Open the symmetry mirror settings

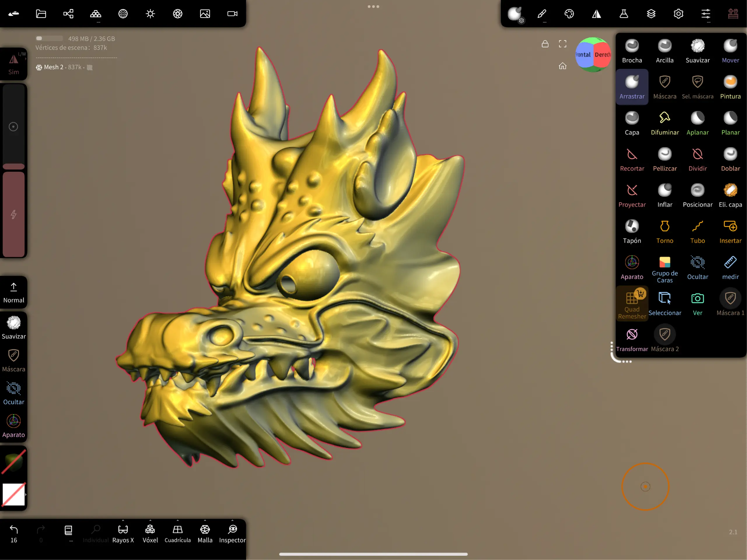(596, 14)
